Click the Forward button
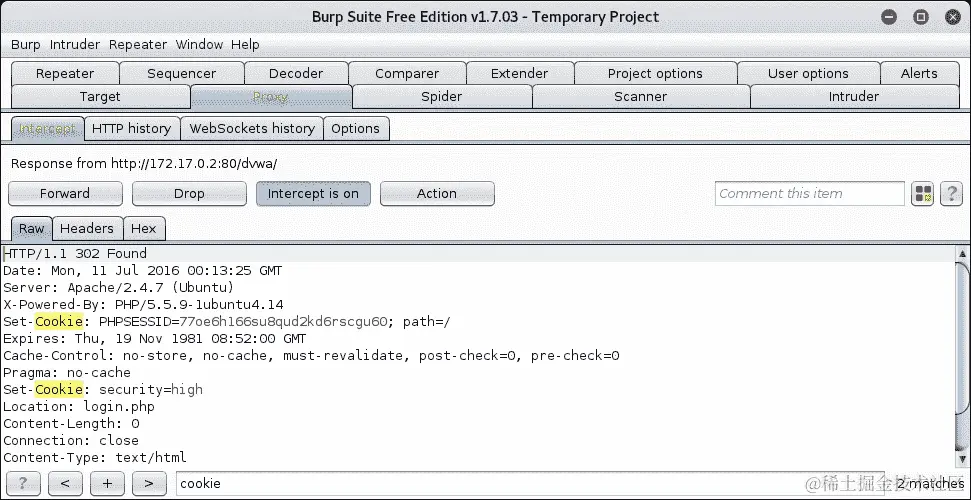This screenshot has height=500, width=971. (x=65, y=193)
